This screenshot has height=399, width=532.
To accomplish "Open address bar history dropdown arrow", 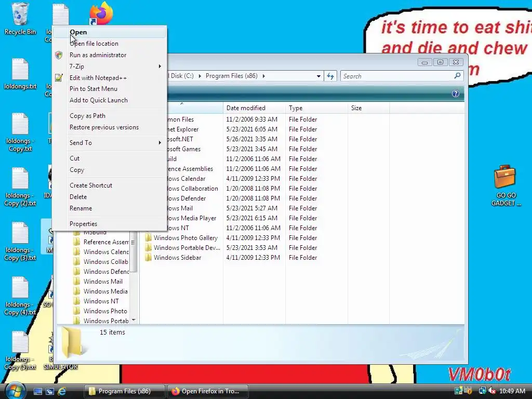I will pos(318,76).
